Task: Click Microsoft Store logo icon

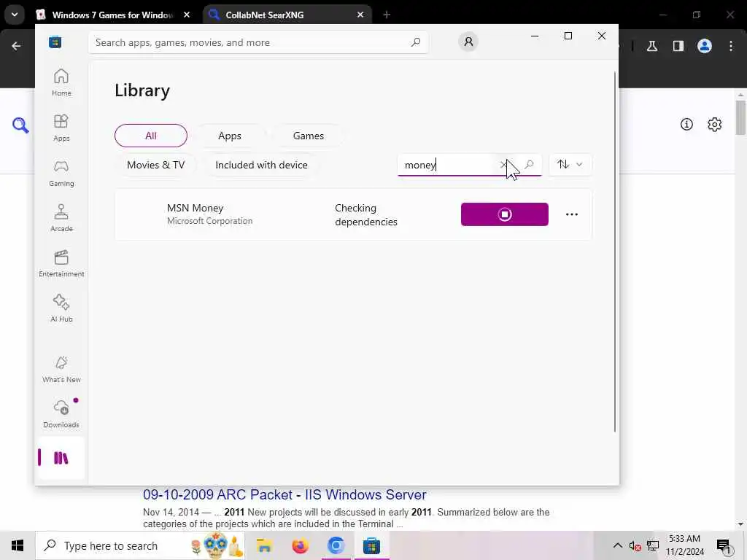Action: tap(55, 42)
